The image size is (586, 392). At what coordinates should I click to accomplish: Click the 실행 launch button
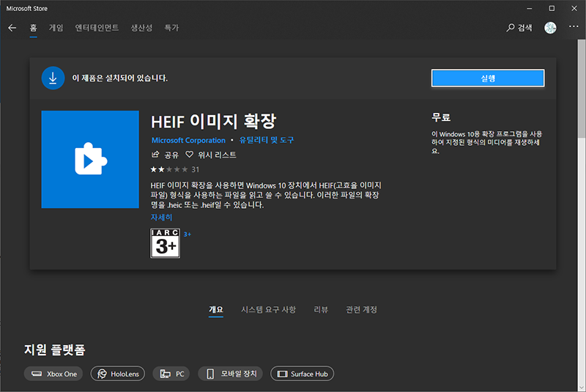[488, 78]
